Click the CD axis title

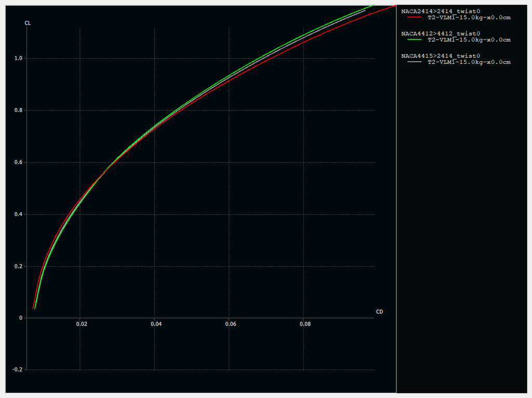[x=379, y=312]
